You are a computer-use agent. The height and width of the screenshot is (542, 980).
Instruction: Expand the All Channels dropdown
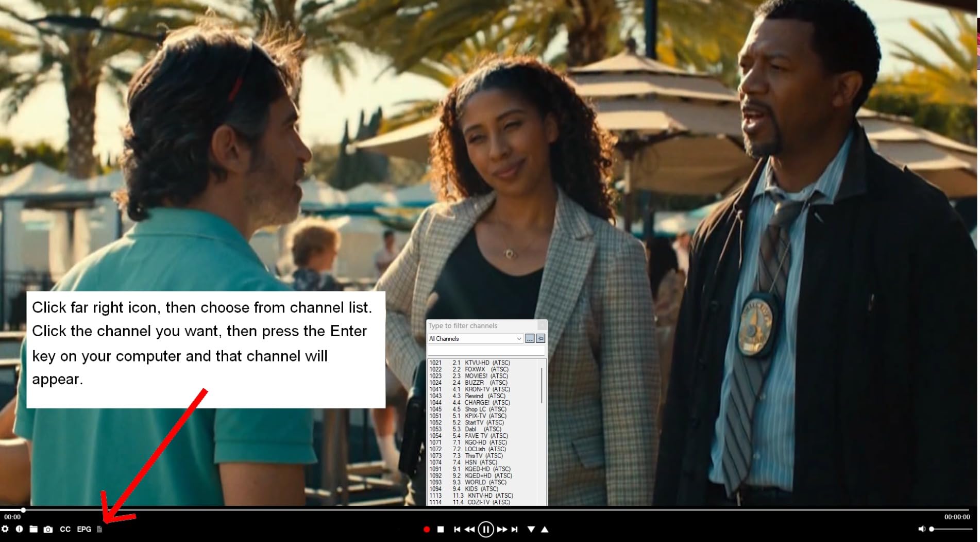[476, 338]
